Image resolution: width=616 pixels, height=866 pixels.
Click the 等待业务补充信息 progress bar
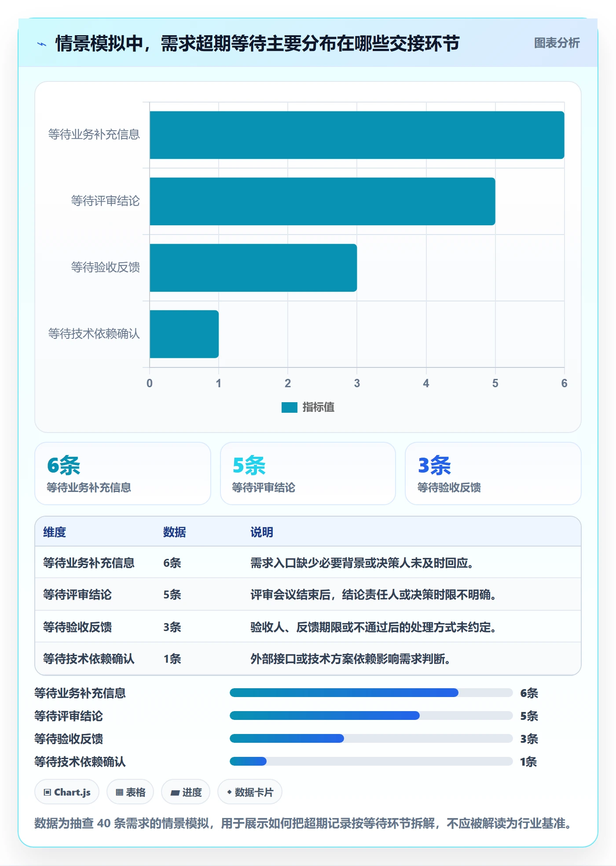pos(371,693)
